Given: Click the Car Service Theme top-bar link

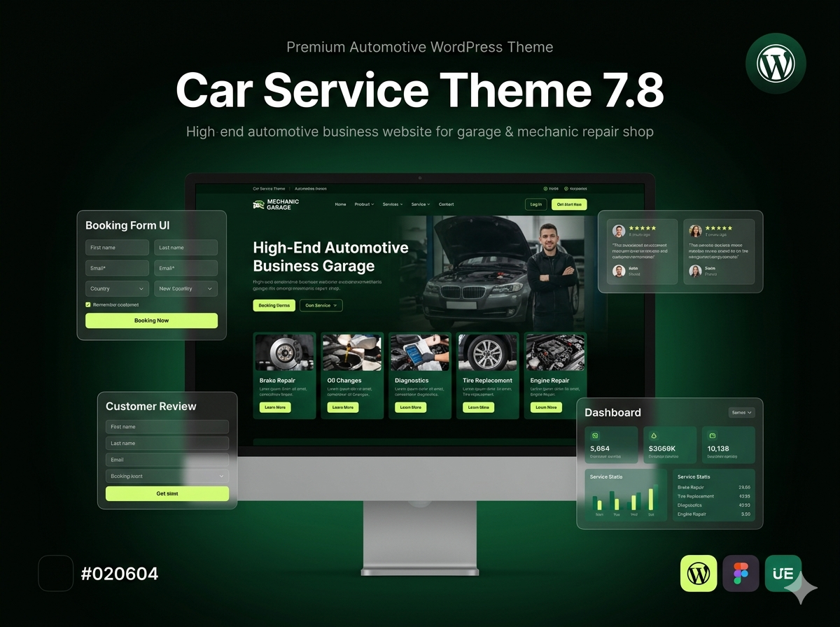Looking at the screenshot, I should [x=269, y=189].
